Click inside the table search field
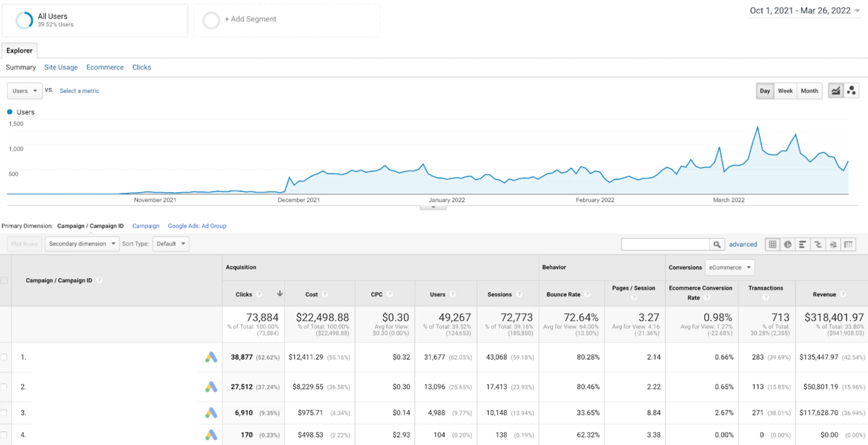Screen dimensions: 868x445 [665, 244]
